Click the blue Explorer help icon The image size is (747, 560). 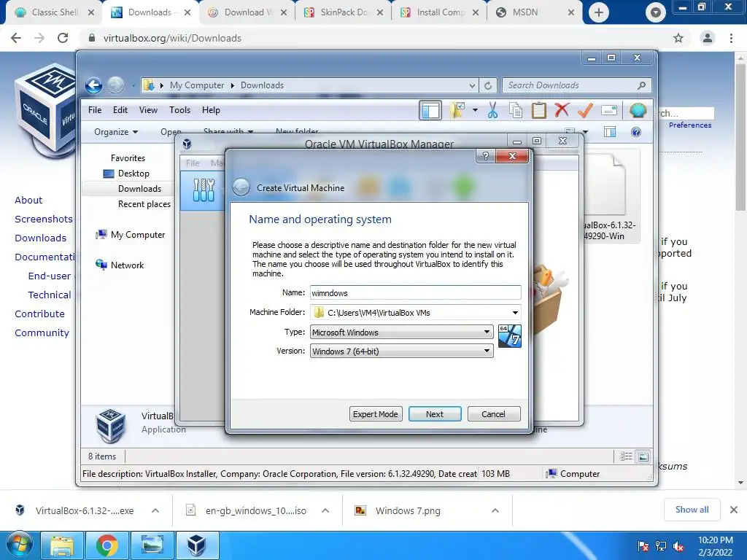[x=636, y=132]
